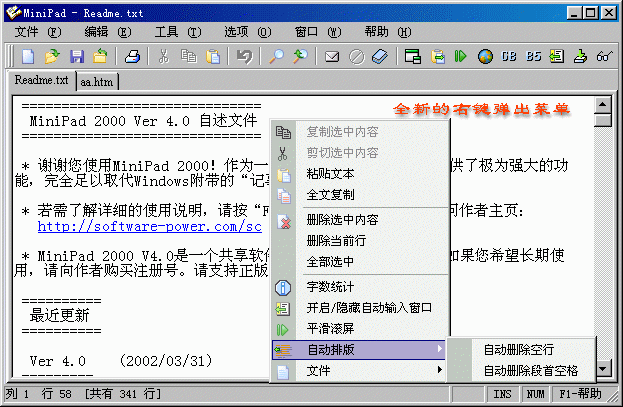Open the 窗口 (W) menu

pos(318,32)
